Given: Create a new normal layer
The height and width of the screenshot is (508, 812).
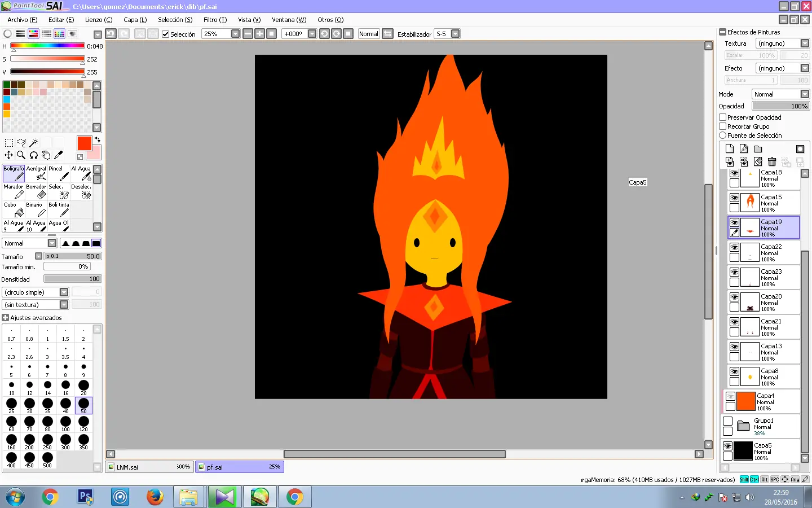Looking at the screenshot, I should click(x=730, y=149).
